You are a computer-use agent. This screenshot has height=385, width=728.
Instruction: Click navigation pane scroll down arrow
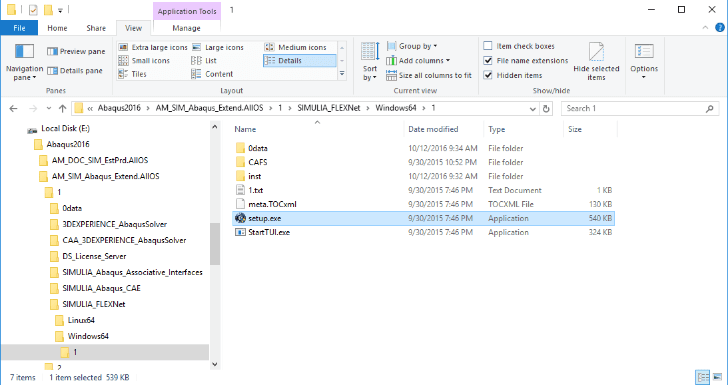pos(214,365)
